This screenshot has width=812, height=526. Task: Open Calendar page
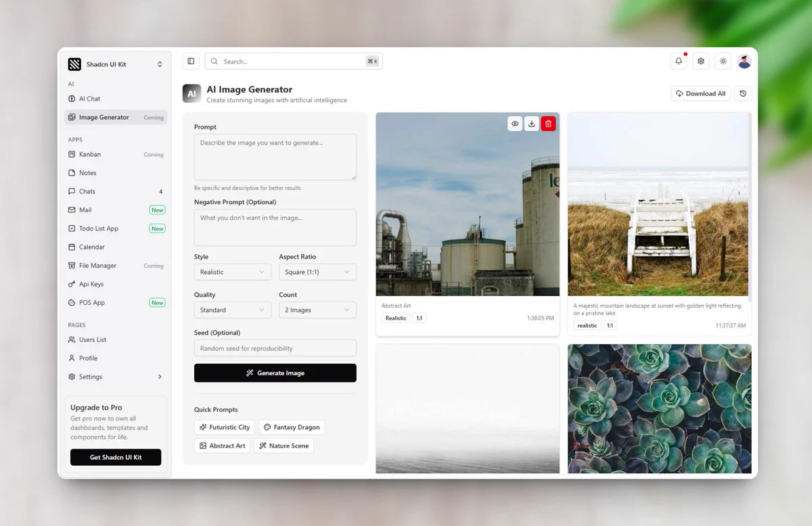tap(116, 247)
